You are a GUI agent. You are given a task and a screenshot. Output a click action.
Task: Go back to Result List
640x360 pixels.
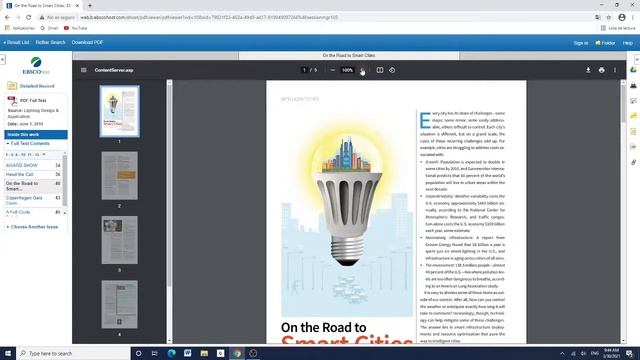[16, 42]
